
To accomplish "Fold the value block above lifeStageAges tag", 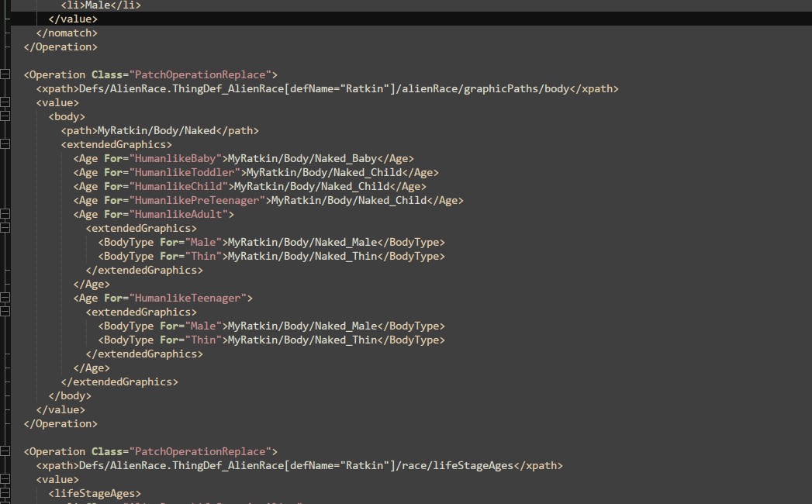I will click(x=5, y=480).
